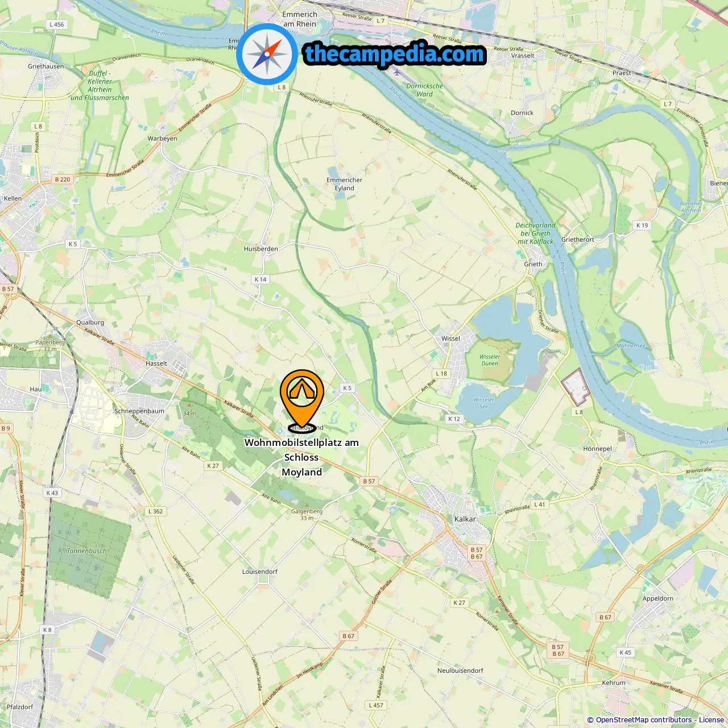Click the L 362 road shield
This screenshot has height=728, width=728.
click(155, 511)
